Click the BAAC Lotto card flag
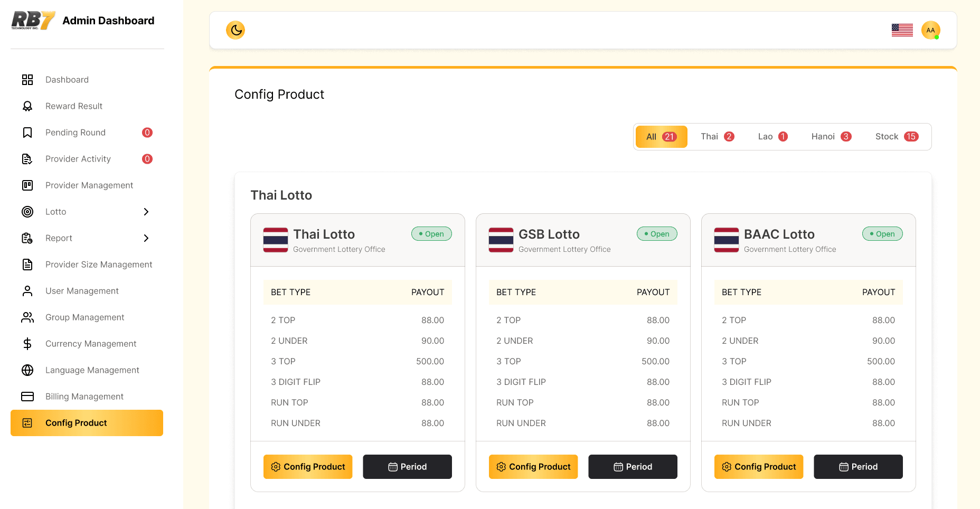The width and height of the screenshot is (980, 509). pyautogui.click(x=727, y=240)
